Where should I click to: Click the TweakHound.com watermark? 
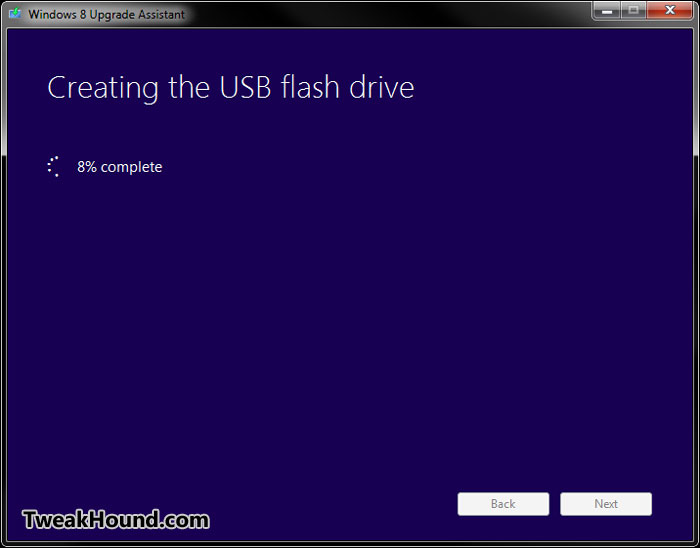[x=116, y=520]
